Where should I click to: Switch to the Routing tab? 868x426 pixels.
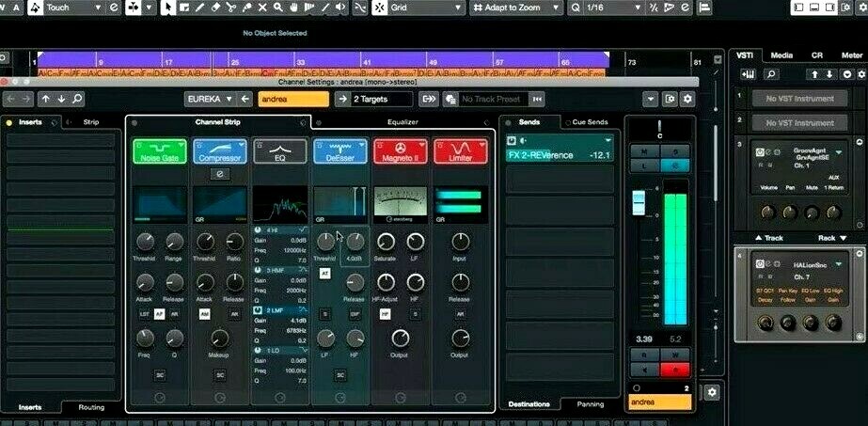91,407
